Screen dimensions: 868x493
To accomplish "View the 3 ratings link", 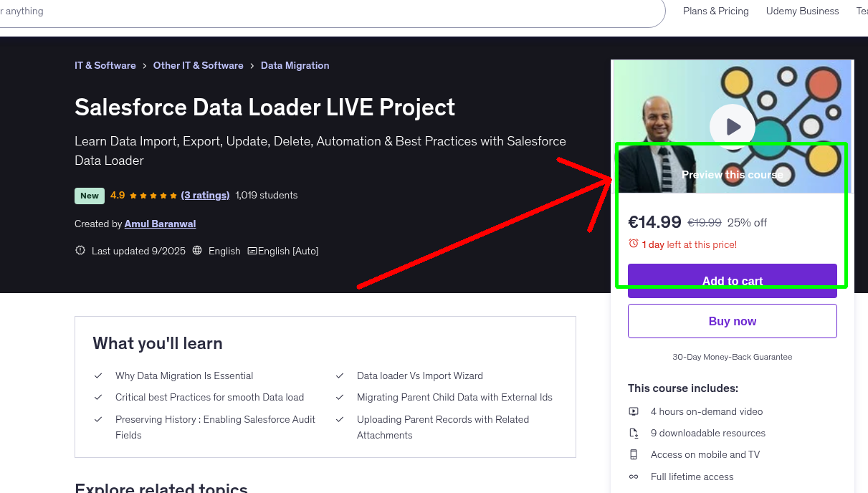I will click(206, 194).
